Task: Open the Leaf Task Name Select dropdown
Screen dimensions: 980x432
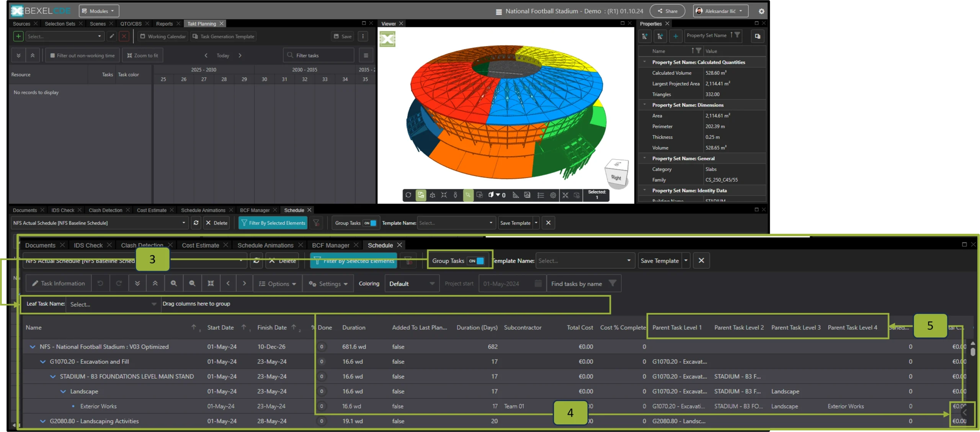Action: click(113, 304)
